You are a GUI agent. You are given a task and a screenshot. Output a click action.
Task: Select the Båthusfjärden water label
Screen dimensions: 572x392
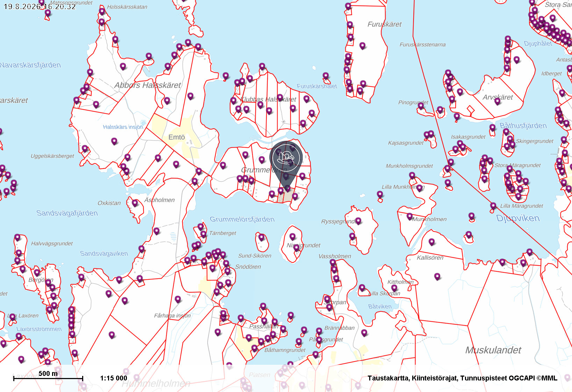[x=523, y=126]
